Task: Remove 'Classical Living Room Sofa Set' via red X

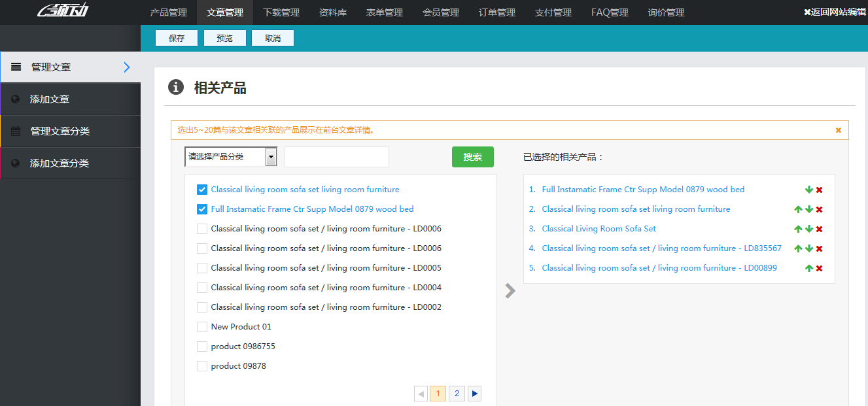Action: pyautogui.click(x=819, y=229)
